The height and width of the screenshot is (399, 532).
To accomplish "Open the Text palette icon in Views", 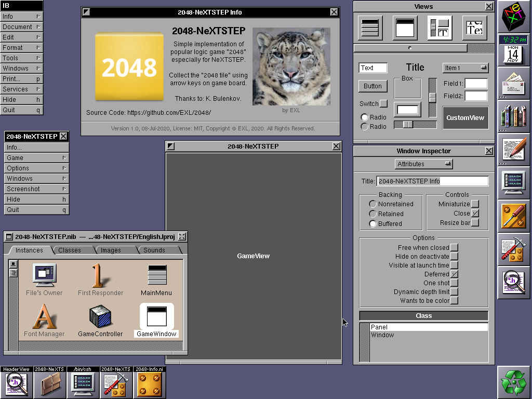I will (474, 28).
